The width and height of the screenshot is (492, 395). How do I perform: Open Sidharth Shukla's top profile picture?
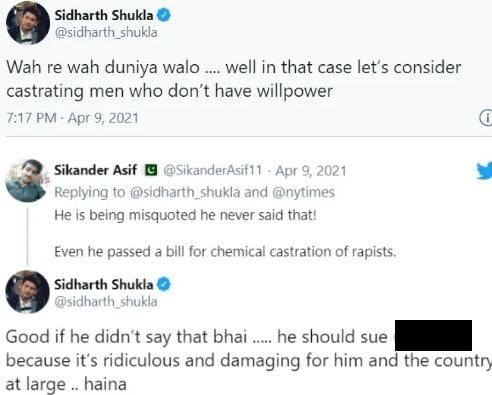(x=28, y=23)
